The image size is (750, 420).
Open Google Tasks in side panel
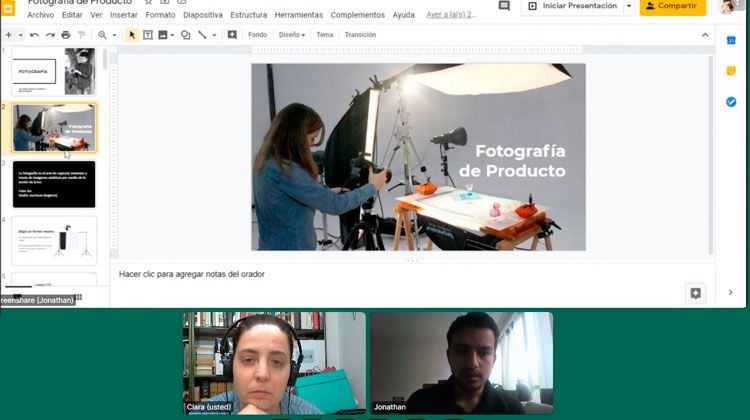[x=731, y=102]
